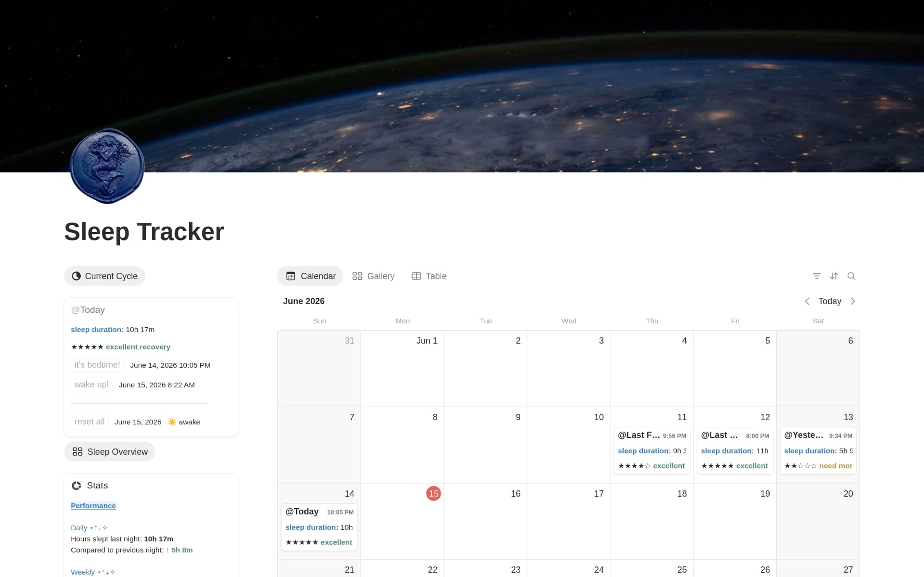924x577 pixels.
Task: Click the sun icon beside awake
Action: click(172, 422)
